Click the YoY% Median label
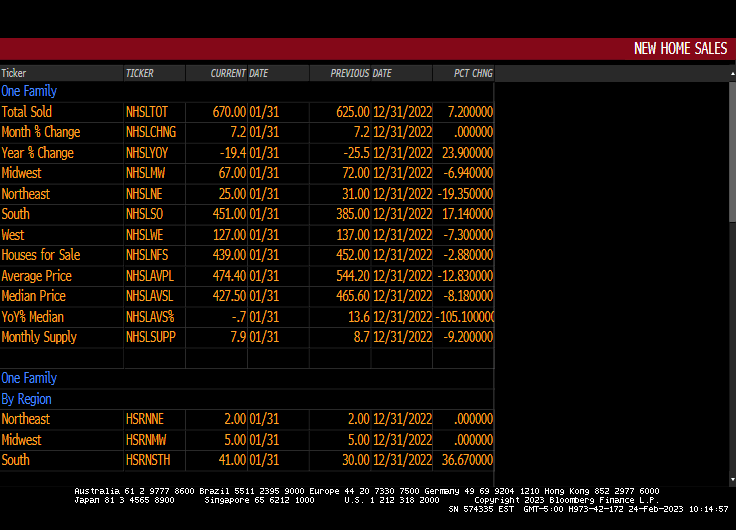Viewport: 736px width, 530px height. tap(33, 316)
